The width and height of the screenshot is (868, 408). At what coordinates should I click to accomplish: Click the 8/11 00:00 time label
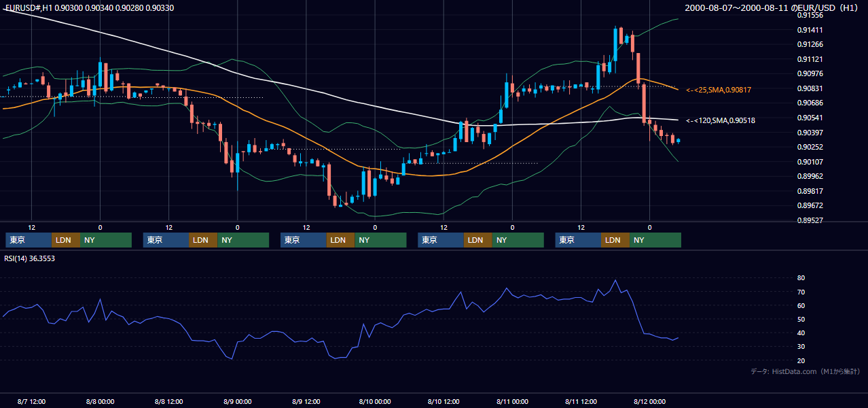[x=512, y=401]
